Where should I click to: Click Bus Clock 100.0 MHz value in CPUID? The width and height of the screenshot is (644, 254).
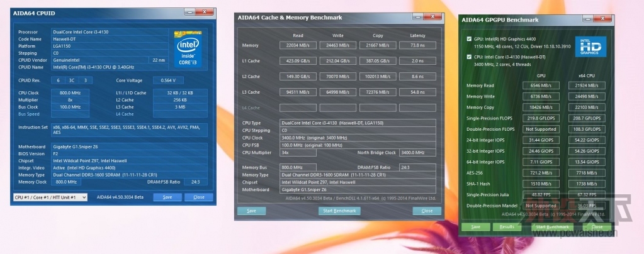point(70,107)
